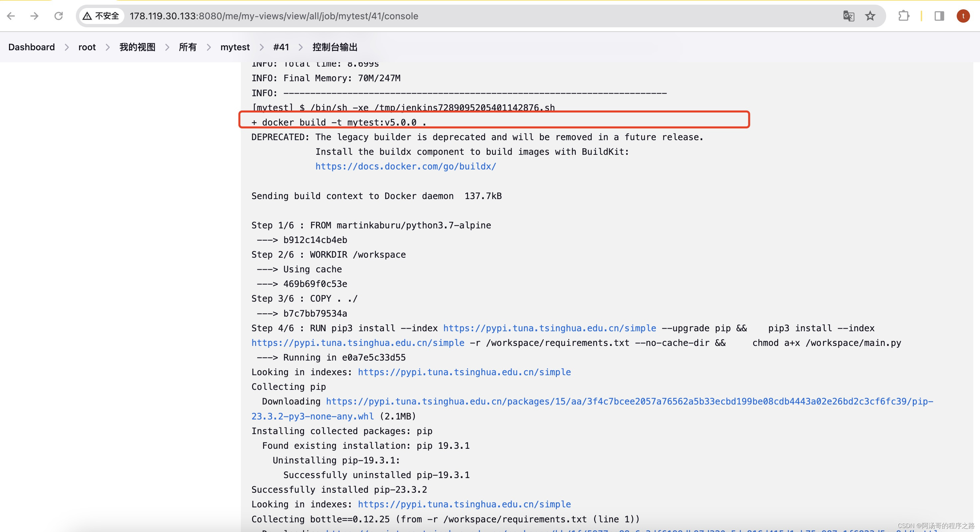This screenshot has width=980, height=532.
Task: Expand chevron after root breadcrumb
Action: click(108, 47)
